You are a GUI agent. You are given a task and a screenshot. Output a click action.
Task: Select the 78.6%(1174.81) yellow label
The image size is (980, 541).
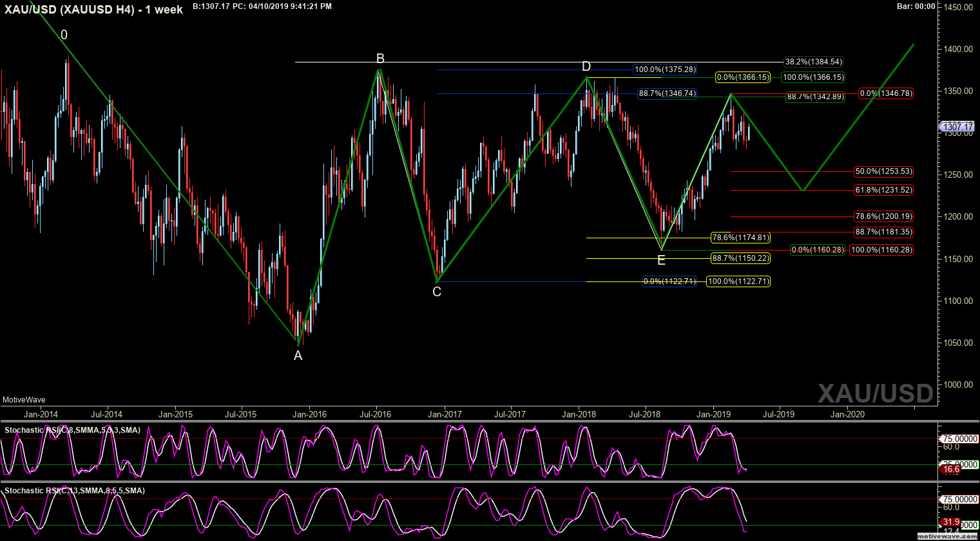740,238
